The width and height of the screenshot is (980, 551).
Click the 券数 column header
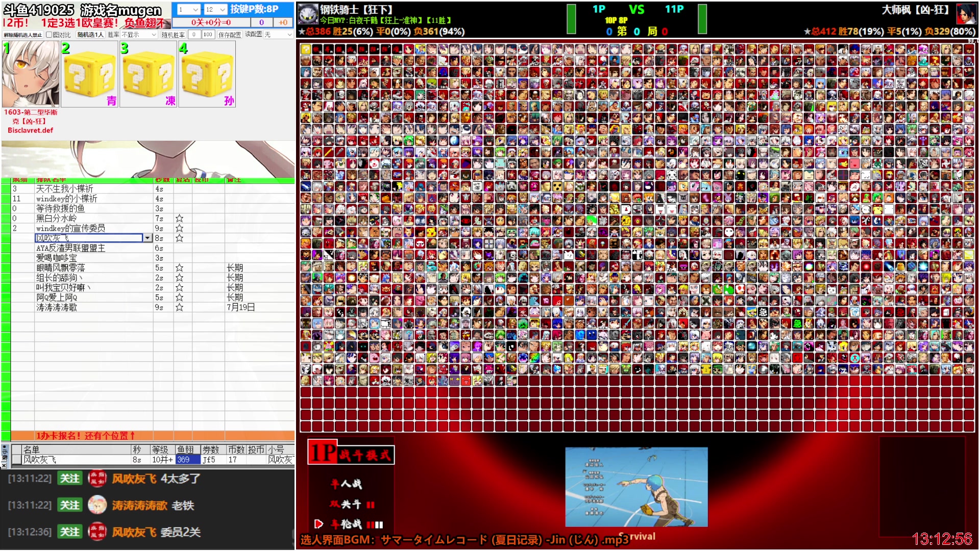tap(213, 449)
